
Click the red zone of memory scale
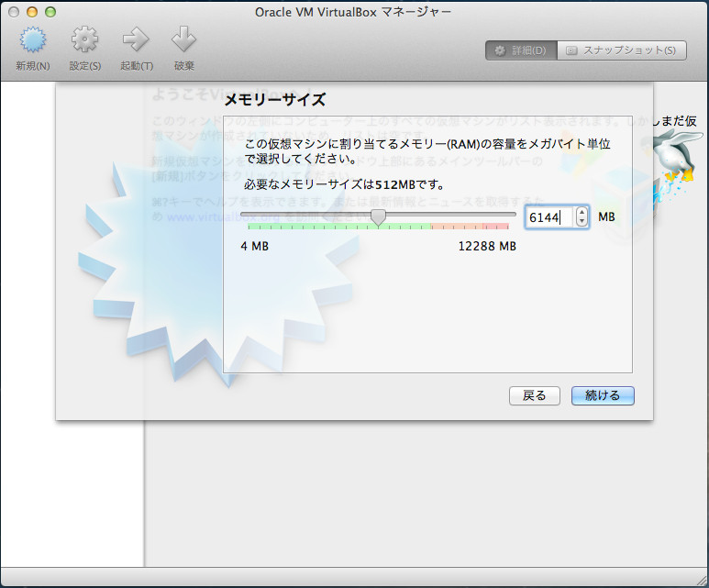click(495, 227)
